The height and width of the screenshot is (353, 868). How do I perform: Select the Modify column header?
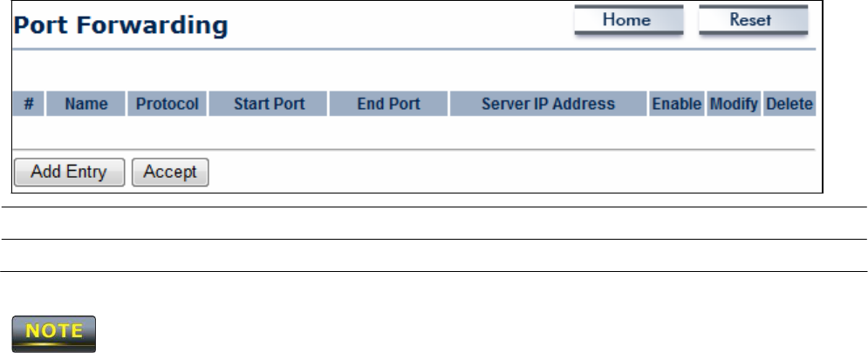coord(734,104)
